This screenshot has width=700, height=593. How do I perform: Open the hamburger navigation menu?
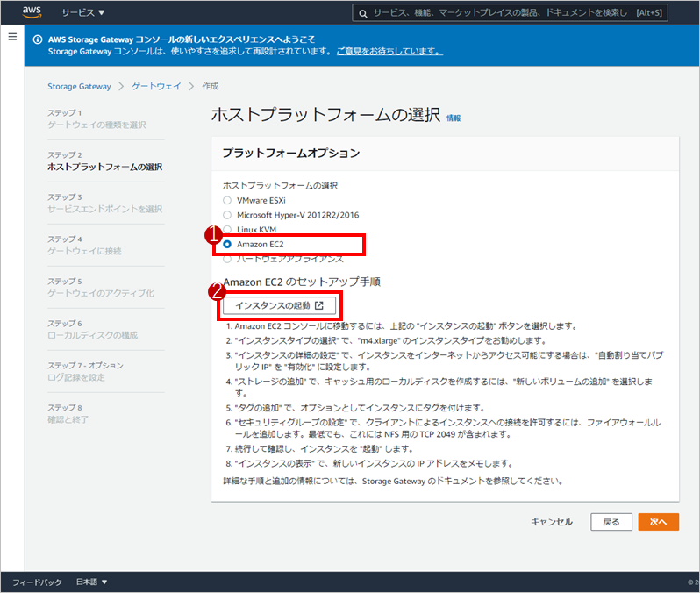point(12,37)
